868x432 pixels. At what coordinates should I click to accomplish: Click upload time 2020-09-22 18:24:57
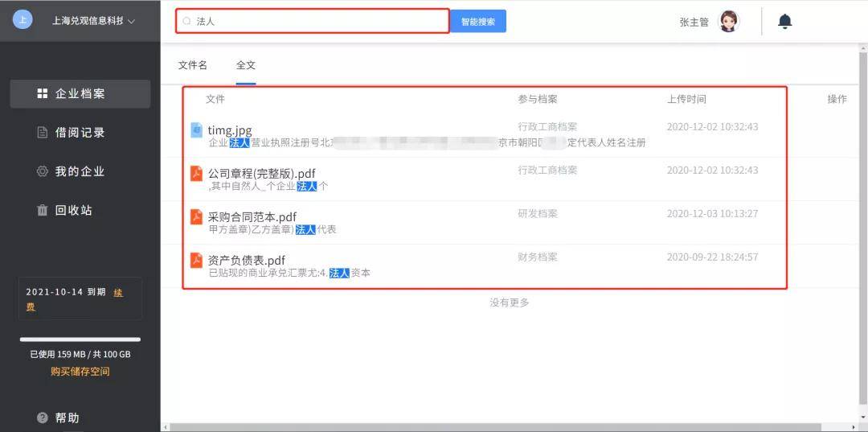tap(712, 257)
